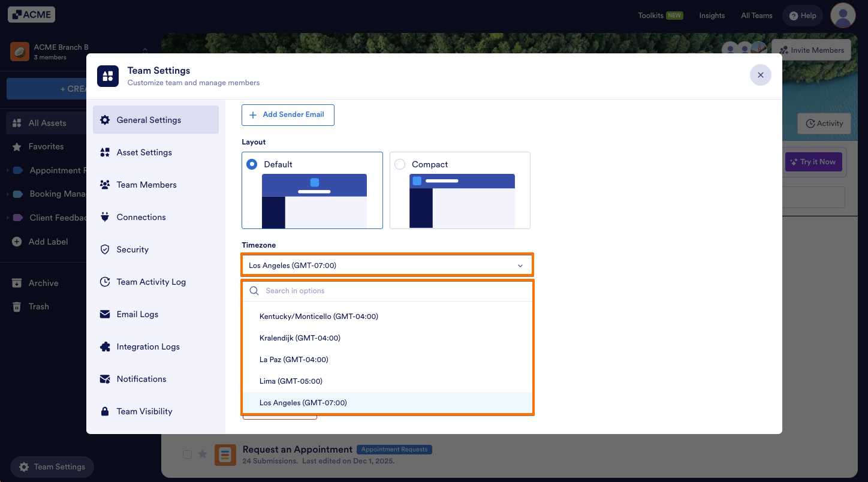Click the Default layout preview thumbnail
The image size is (868, 482).
coord(315,201)
